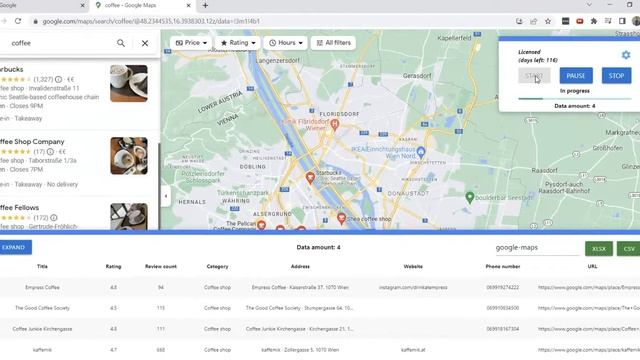Click the Address column header

pyautogui.click(x=300, y=267)
